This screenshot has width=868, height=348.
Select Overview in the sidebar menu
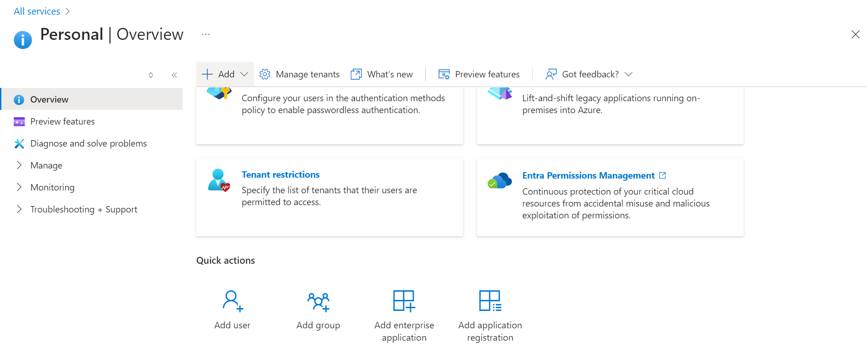(92, 99)
